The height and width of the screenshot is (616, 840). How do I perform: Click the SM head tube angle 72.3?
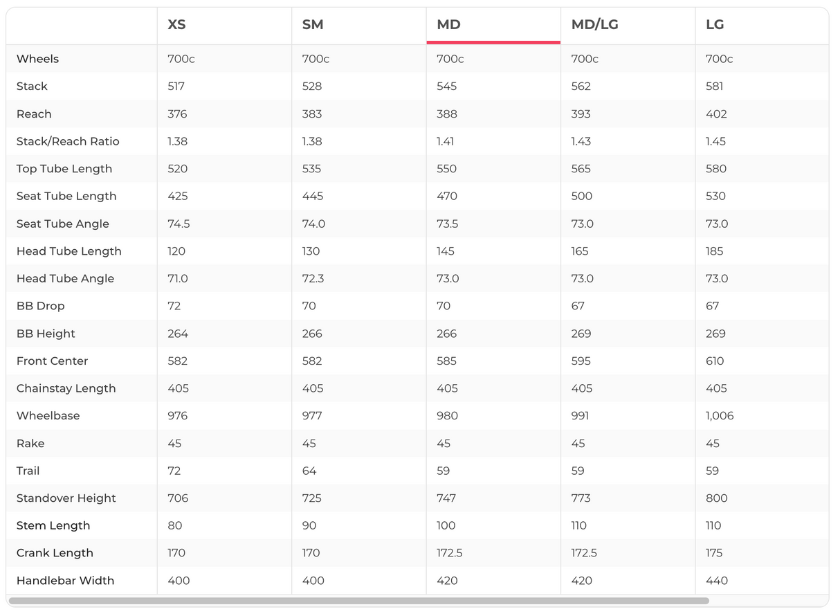coord(312,278)
